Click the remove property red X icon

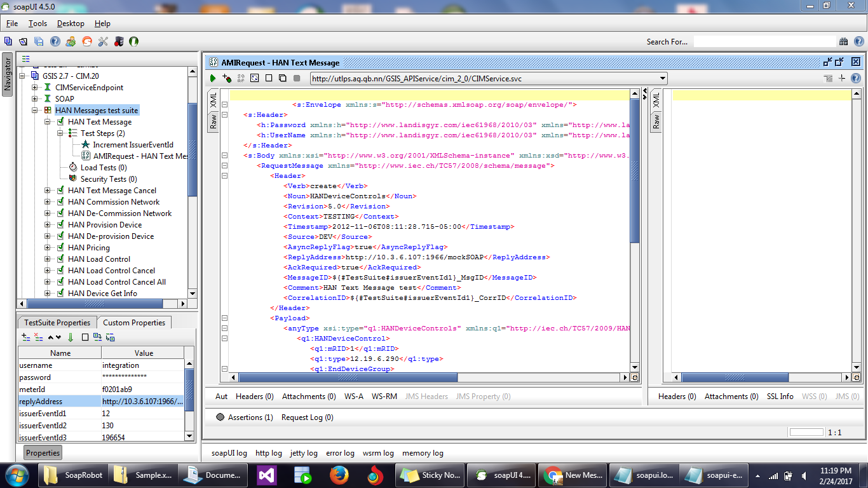tap(38, 337)
